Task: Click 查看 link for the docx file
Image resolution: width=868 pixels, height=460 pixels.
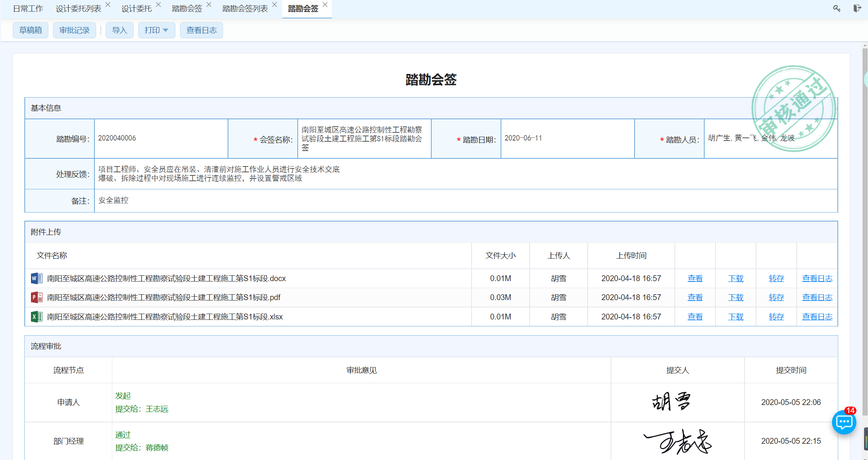Action: [695, 278]
